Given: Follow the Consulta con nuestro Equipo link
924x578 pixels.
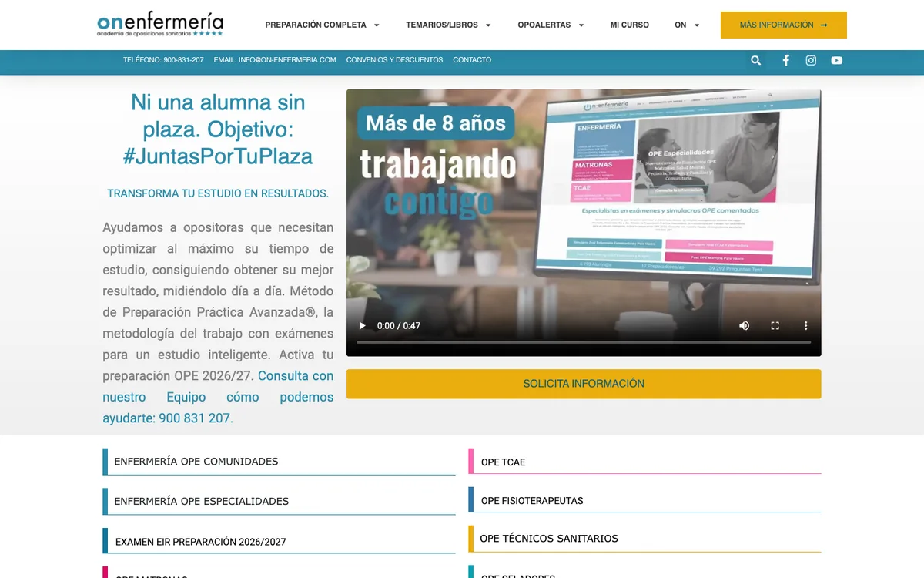Looking at the screenshot, I should 218,397.
